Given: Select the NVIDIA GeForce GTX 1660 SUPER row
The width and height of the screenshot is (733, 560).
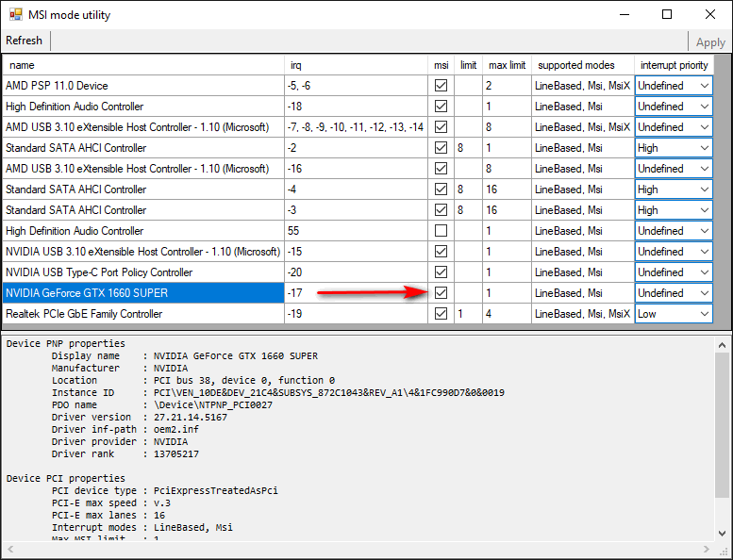Looking at the screenshot, I should [143, 293].
